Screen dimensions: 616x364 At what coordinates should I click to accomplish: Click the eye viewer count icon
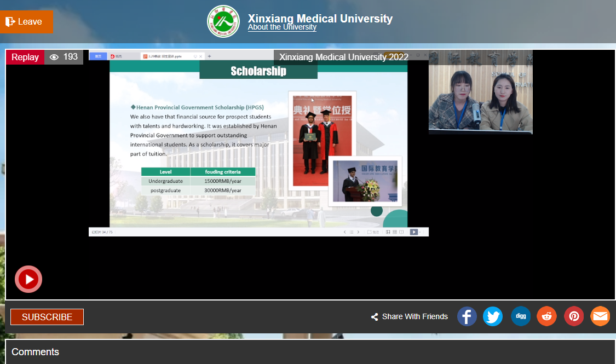click(54, 57)
